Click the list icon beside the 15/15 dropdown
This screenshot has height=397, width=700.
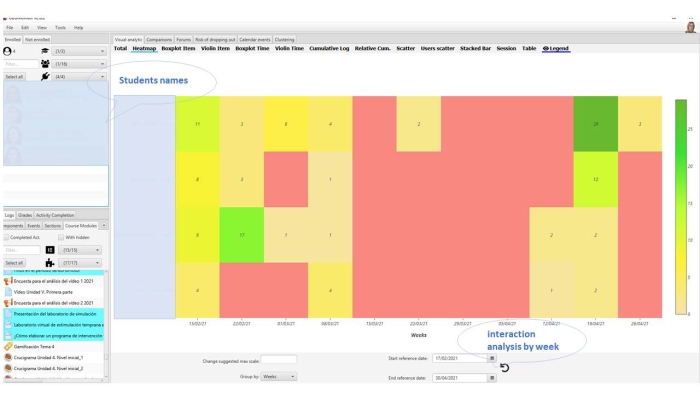[50, 250]
